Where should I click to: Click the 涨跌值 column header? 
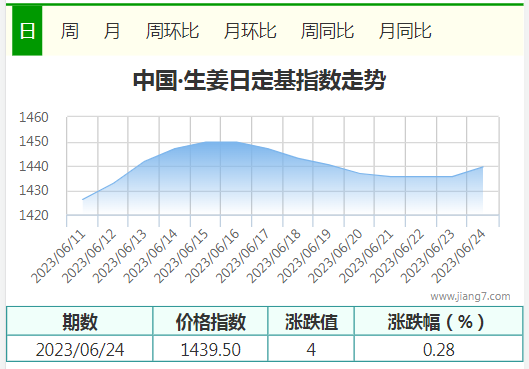coord(311,321)
